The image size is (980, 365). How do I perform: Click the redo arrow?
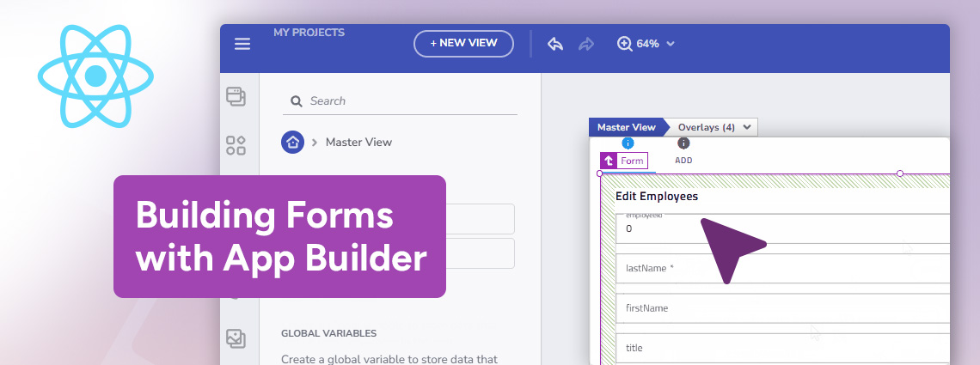click(x=586, y=44)
